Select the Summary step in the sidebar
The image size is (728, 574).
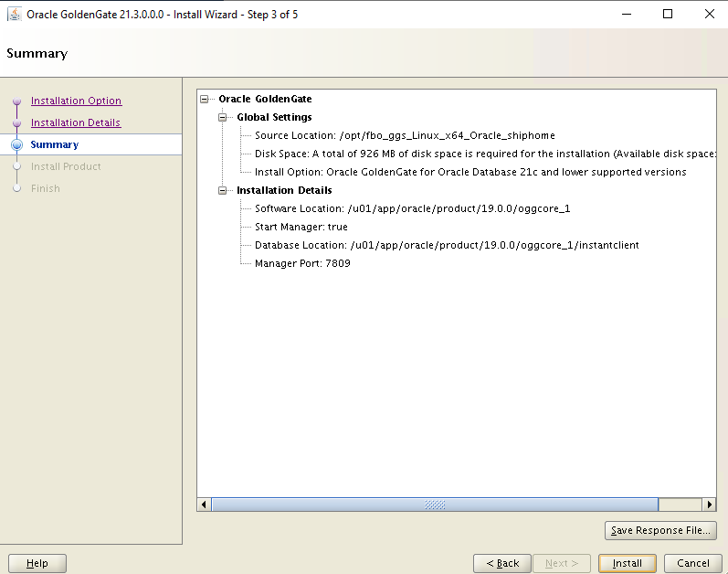tap(55, 144)
